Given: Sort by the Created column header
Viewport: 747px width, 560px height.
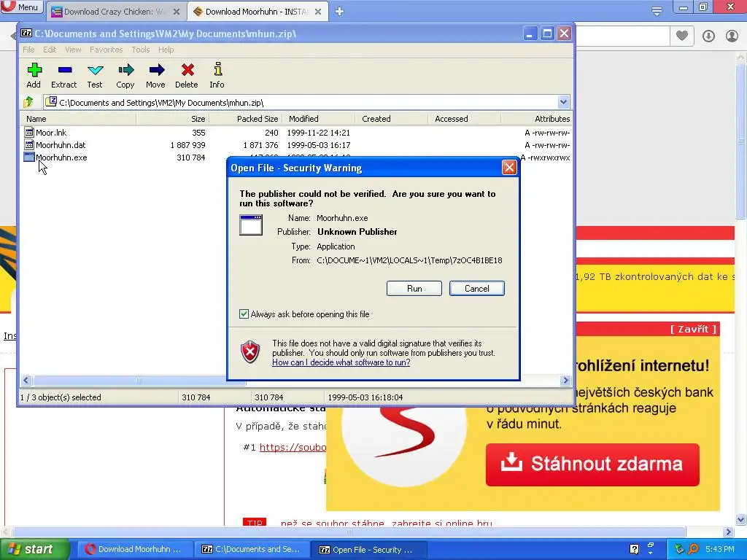Looking at the screenshot, I should [391, 119].
